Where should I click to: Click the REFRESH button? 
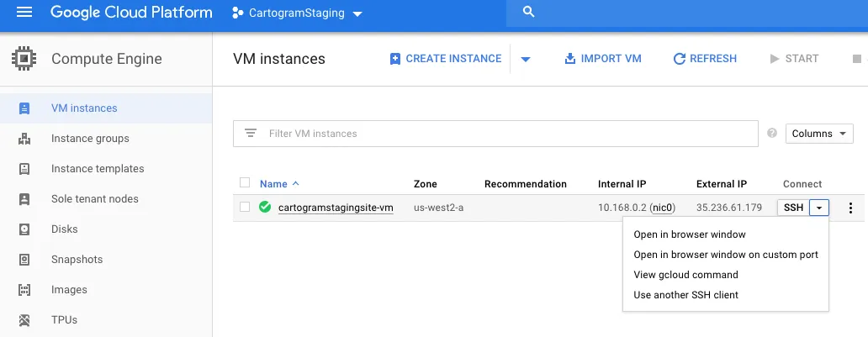coord(705,59)
